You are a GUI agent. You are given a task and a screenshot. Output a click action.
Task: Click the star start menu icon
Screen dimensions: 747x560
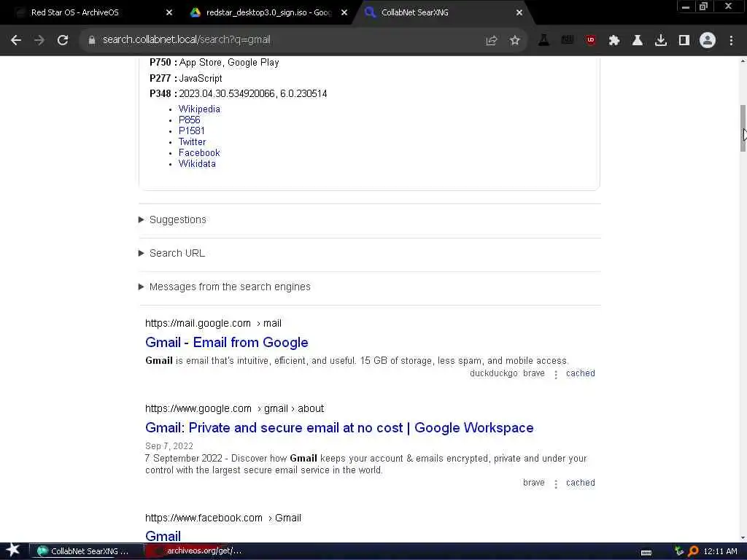(x=12, y=551)
